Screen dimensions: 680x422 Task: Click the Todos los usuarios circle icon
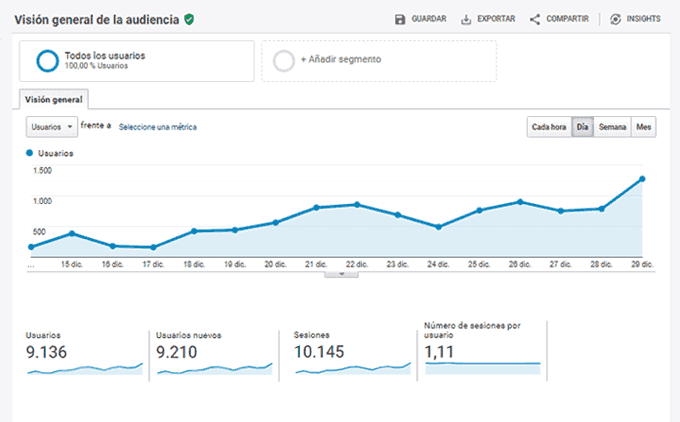click(46, 61)
